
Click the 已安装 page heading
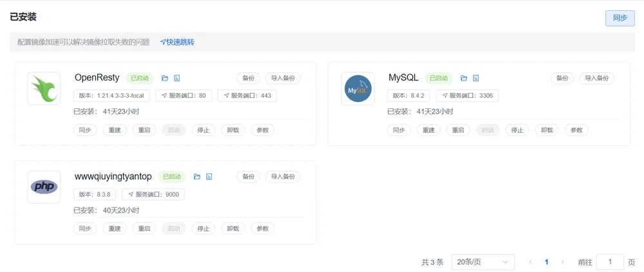click(23, 17)
